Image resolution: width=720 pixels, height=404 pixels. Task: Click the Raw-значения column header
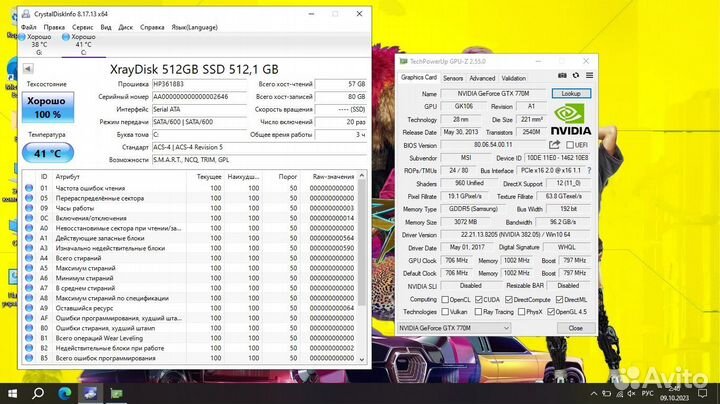coord(333,176)
